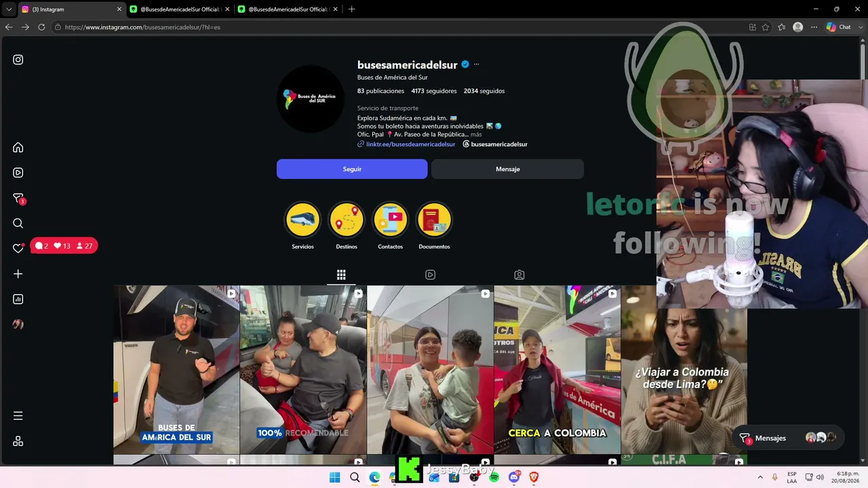Change the ESP LAA input language
This screenshot has width=868, height=488.
click(792, 477)
